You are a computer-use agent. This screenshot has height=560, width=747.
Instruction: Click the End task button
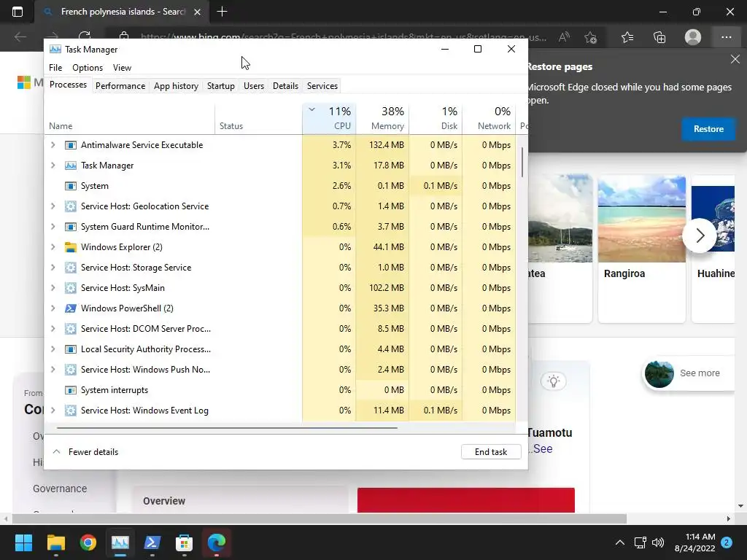491,452
